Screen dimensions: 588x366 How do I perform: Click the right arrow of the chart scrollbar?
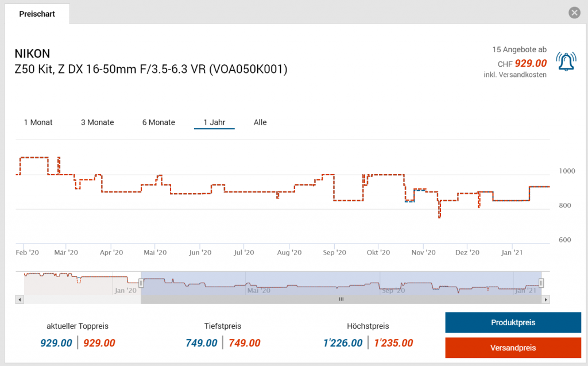(x=546, y=299)
